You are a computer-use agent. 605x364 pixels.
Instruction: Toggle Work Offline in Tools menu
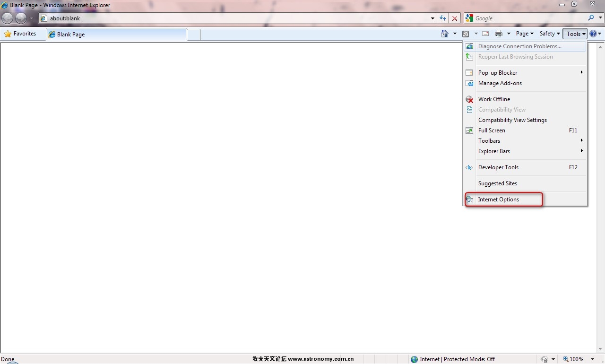pos(525,99)
